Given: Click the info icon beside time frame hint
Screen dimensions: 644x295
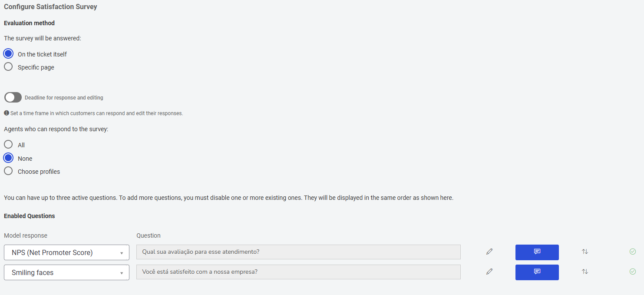Looking at the screenshot, I should [7, 113].
